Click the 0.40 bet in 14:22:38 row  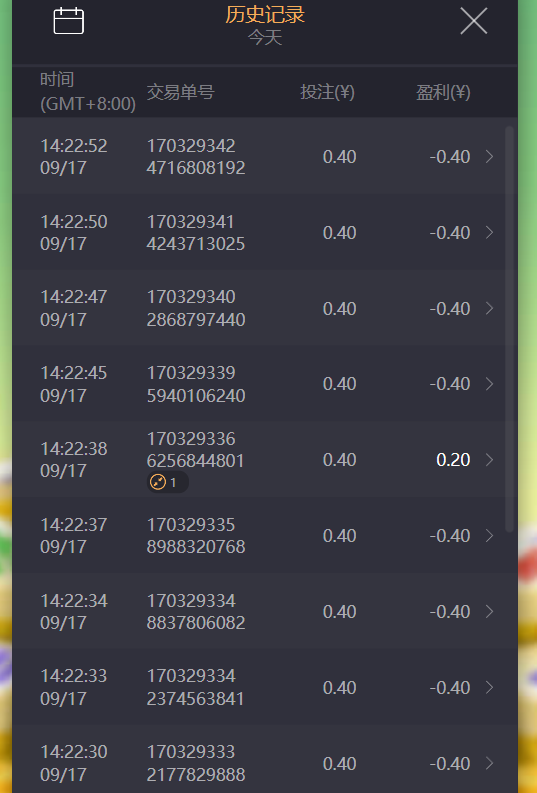tap(340, 460)
